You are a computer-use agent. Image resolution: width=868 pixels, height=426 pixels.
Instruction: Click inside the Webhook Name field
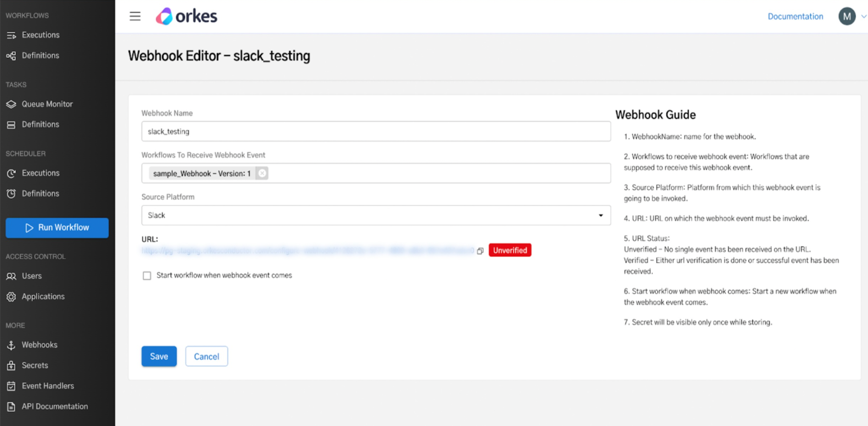click(376, 131)
